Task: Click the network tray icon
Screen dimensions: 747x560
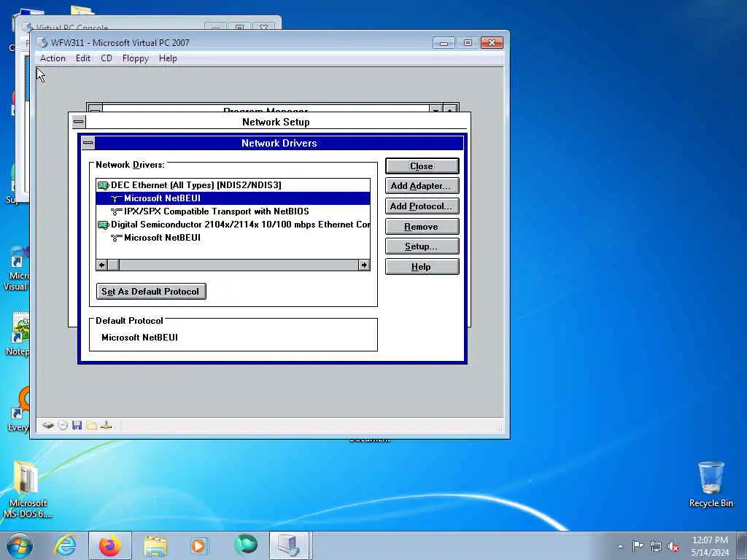Action: (656, 546)
